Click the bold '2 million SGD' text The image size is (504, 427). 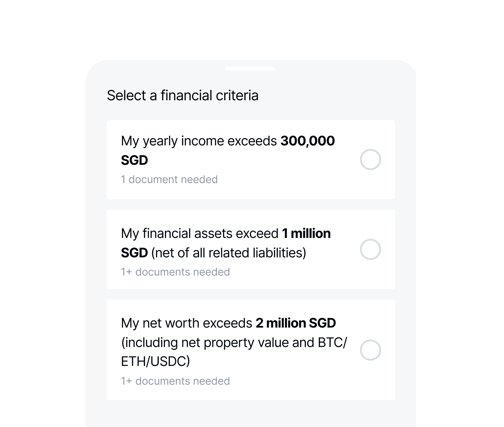click(x=296, y=323)
